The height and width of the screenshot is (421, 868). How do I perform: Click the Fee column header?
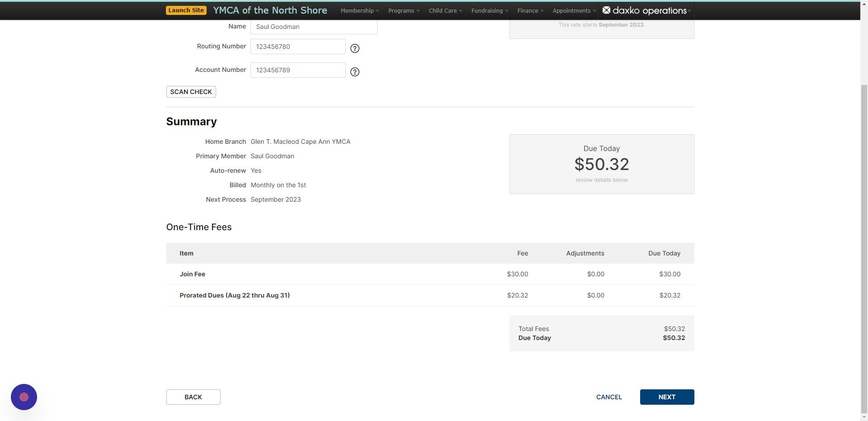coord(523,253)
